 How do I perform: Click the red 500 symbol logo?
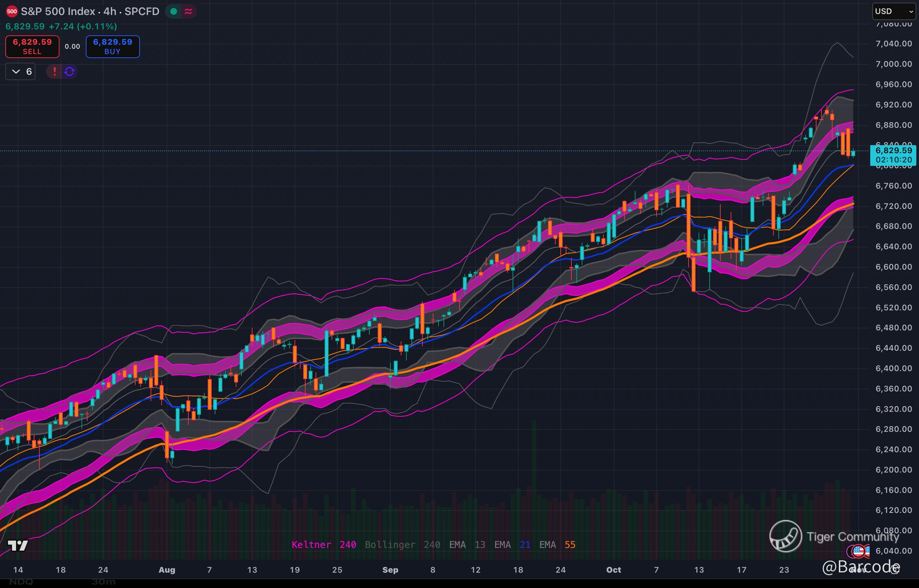[x=12, y=11]
